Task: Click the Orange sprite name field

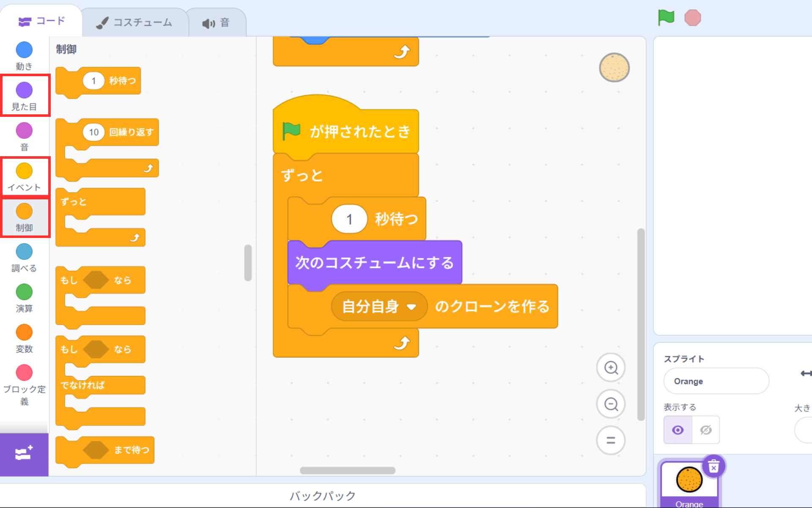Action: tap(716, 381)
